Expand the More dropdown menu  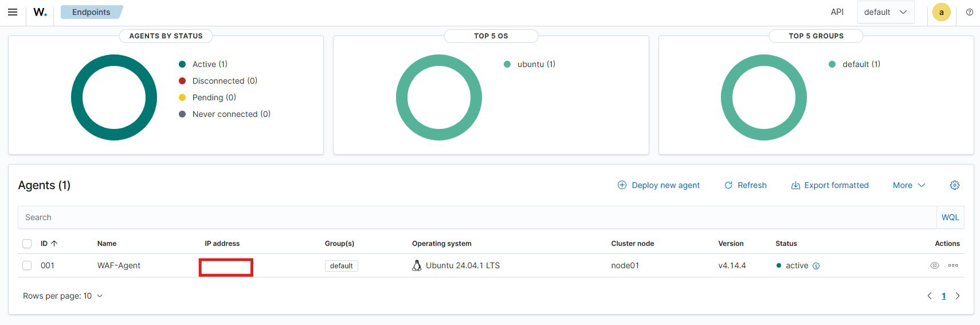coord(909,185)
